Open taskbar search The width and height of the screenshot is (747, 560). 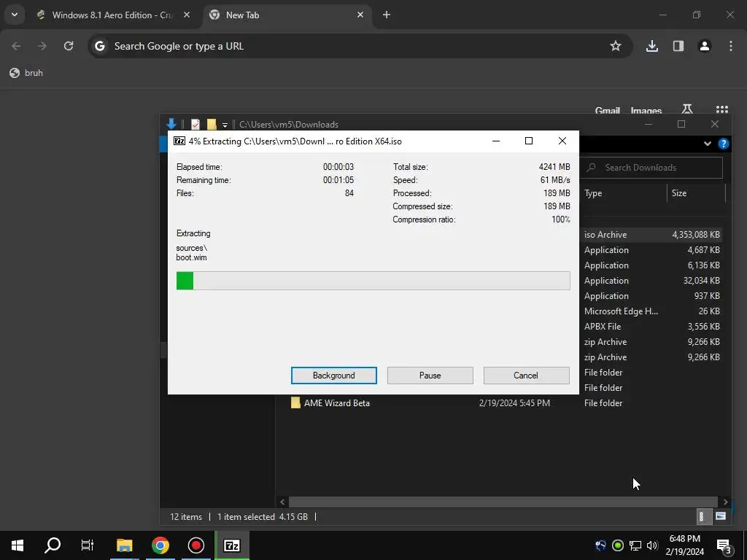pos(53,545)
